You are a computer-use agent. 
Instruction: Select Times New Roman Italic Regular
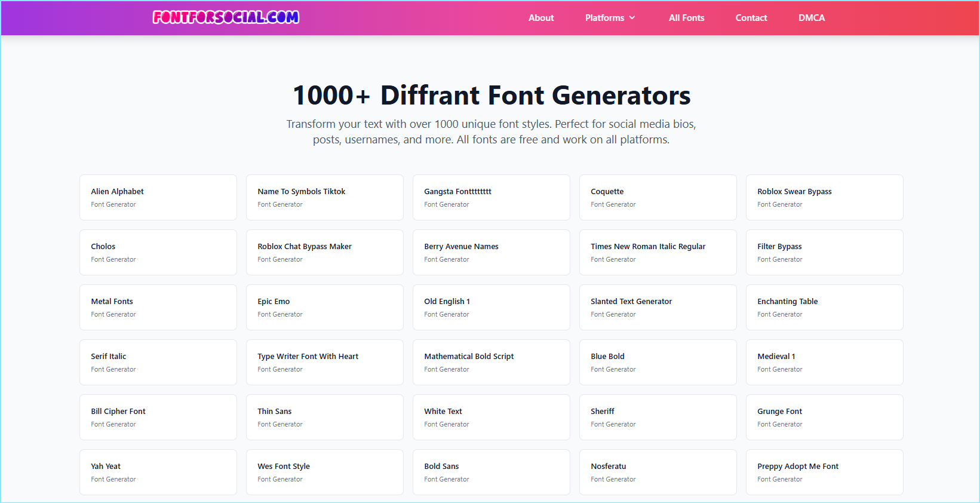658,252
